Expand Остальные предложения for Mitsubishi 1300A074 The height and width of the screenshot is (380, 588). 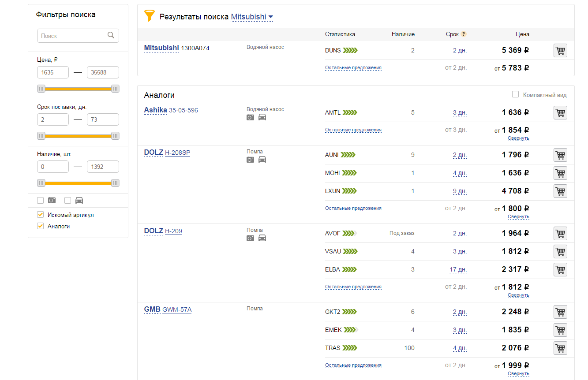[x=353, y=68]
